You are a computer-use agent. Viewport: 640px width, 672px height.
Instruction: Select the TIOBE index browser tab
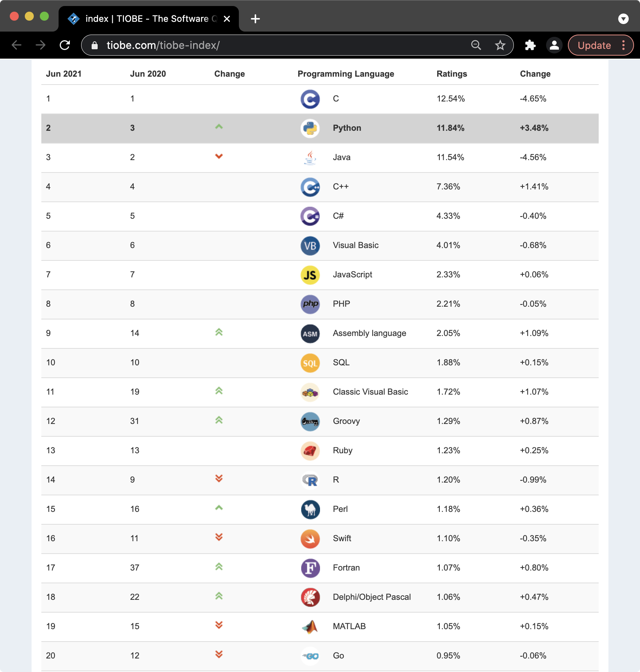coord(149,19)
